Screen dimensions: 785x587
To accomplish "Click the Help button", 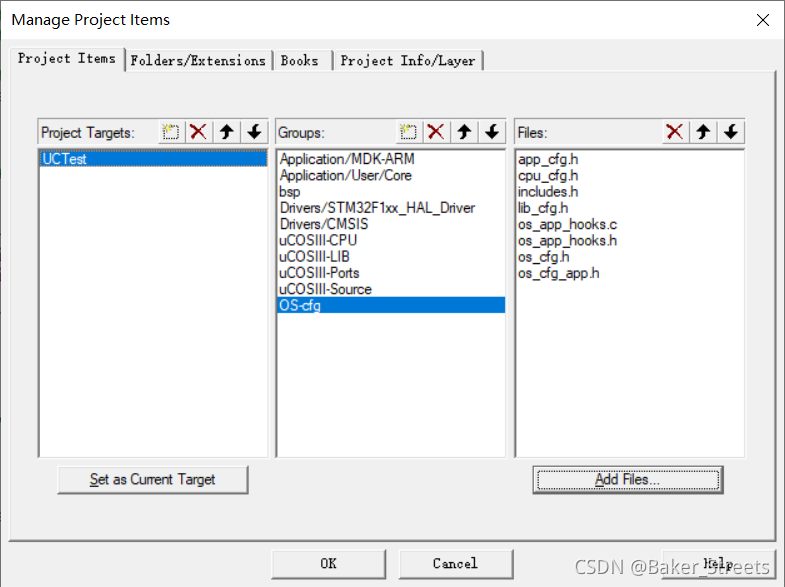I will click(718, 563).
